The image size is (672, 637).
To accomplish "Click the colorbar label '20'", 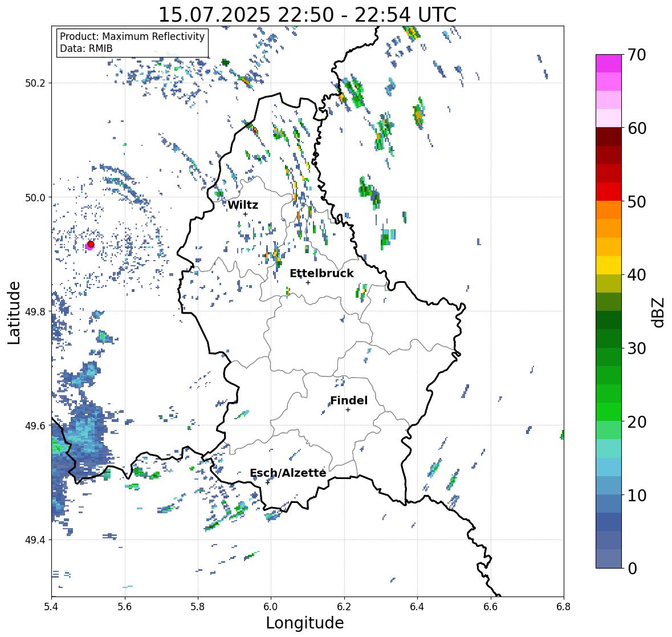I will coord(637,422).
